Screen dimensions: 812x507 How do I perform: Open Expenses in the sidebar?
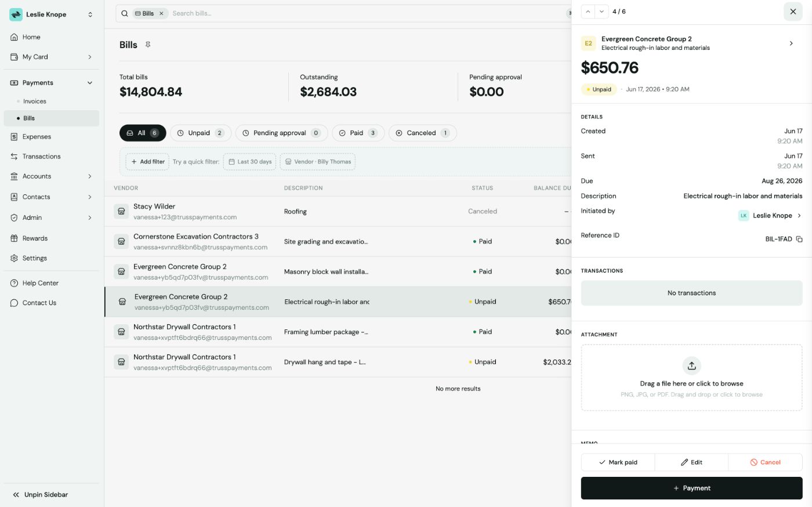coord(52,137)
